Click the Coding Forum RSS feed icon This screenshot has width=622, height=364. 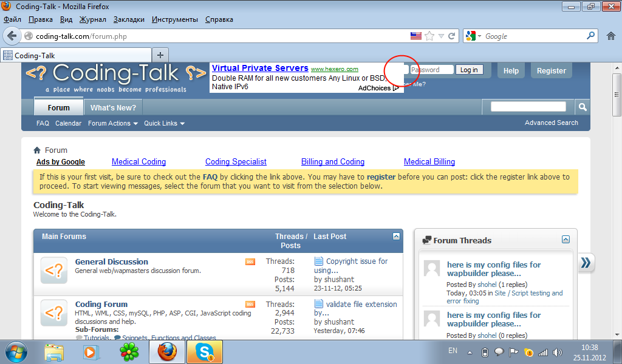tap(250, 305)
